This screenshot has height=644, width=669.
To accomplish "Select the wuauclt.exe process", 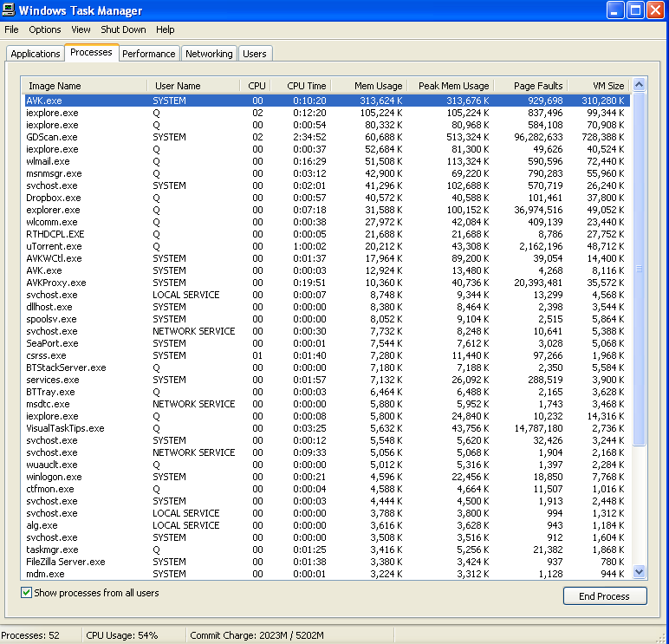I will click(327, 465).
